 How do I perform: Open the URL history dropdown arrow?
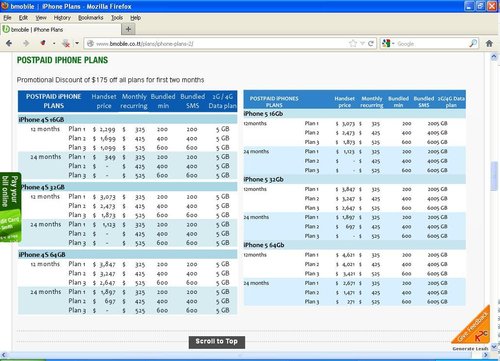[x=363, y=44]
